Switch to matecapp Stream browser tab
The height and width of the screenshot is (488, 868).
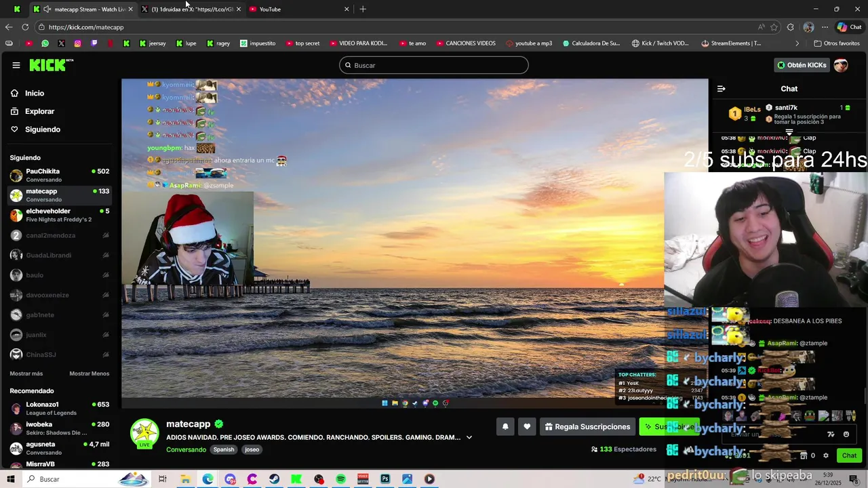[85, 9]
